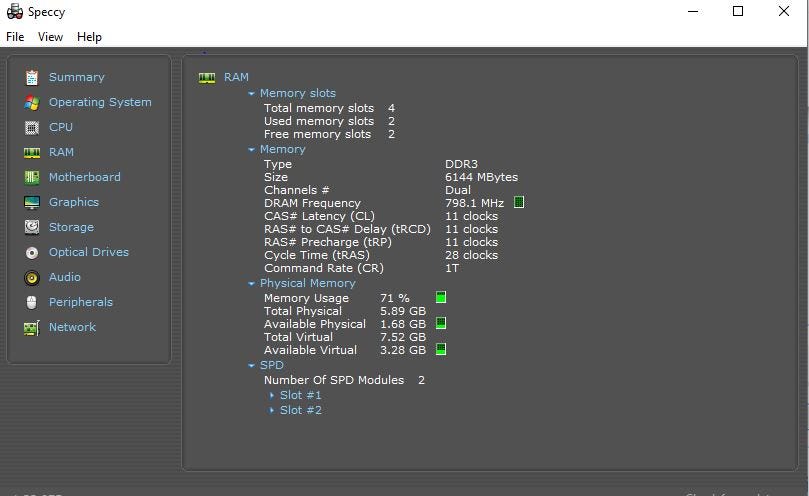The height and width of the screenshot is (496, 809).
Task: Open the Storage section
Action: 71,227
